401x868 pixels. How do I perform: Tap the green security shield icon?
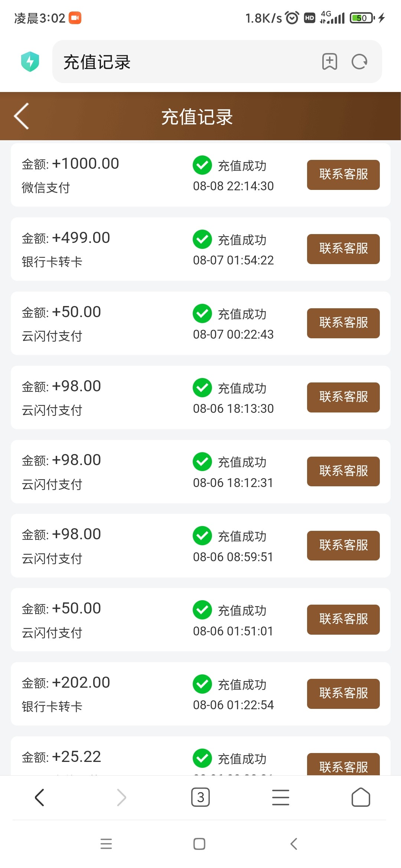pyautogui.click(x=30, y=62)
